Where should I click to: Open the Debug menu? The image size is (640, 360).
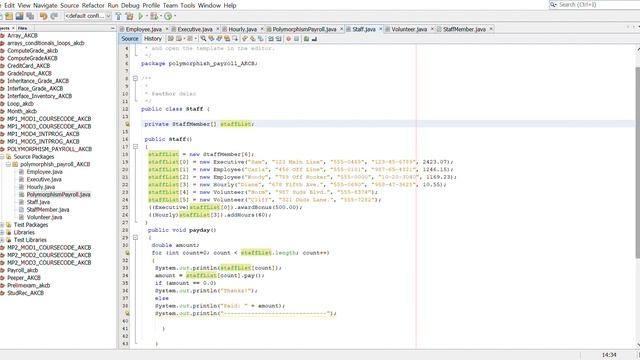pyautogui.click(x=130, y=5)
